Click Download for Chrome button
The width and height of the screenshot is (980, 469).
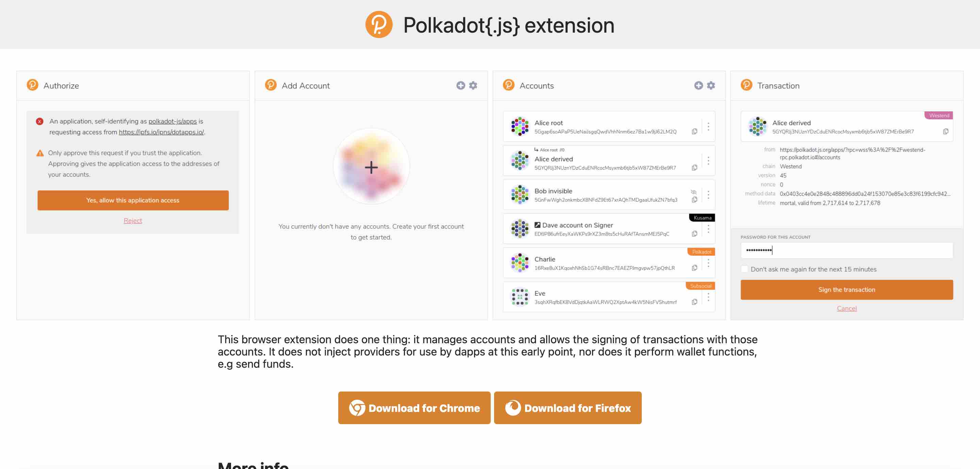(x=414, y=408)
